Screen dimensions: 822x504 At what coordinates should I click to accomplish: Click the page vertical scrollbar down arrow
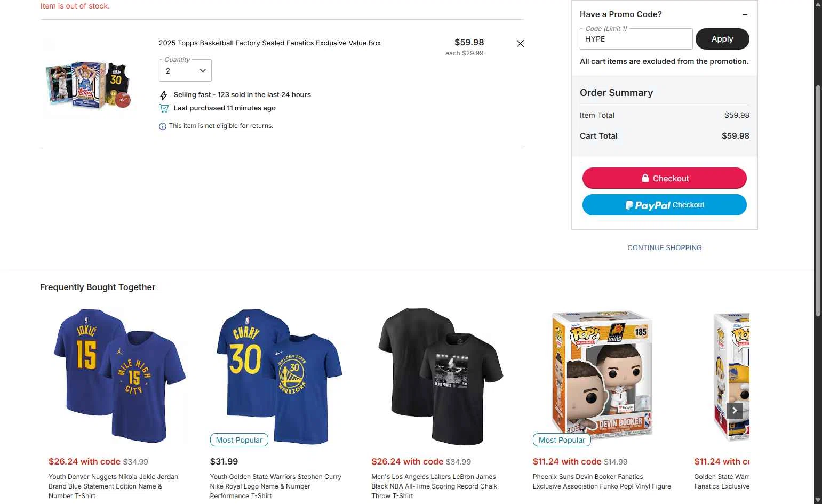[x=818, y=500]
